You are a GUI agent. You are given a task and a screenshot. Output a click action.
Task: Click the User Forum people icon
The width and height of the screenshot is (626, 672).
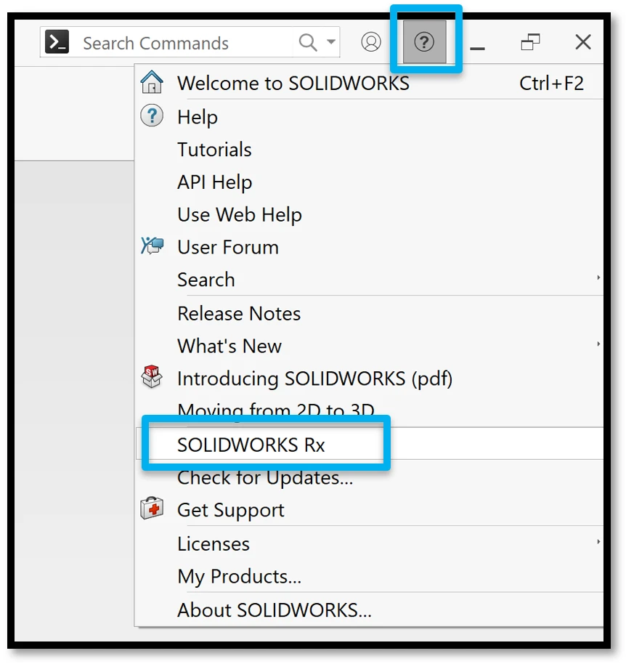152,247
